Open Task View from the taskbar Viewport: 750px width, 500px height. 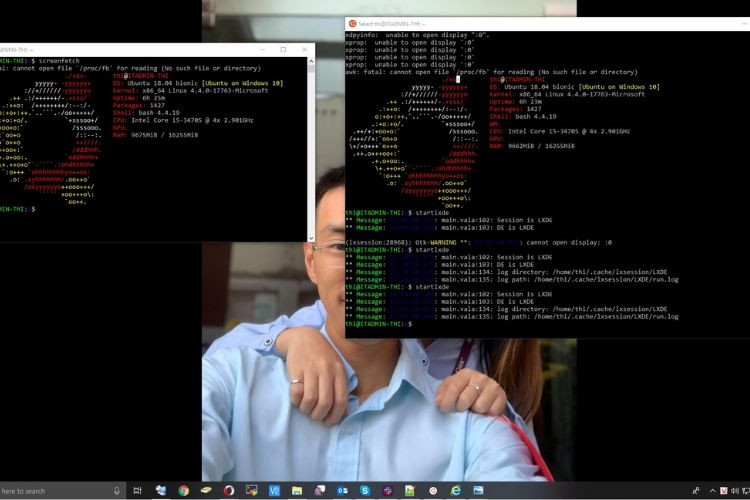pyautogui.click(x=137, y=490)
